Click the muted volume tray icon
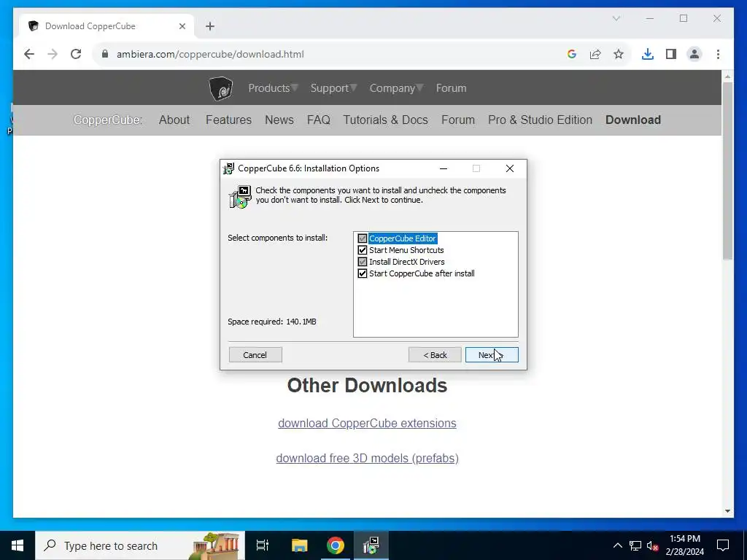 pyautogui.click(x=653, y=545)
